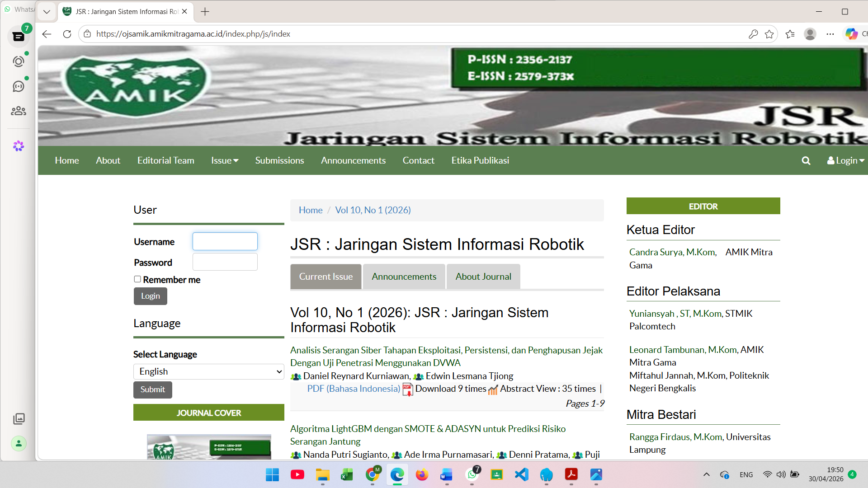Open Yuniansyah, ST, M.Kom editor link

pyautogui.click(x=676, y=314)
